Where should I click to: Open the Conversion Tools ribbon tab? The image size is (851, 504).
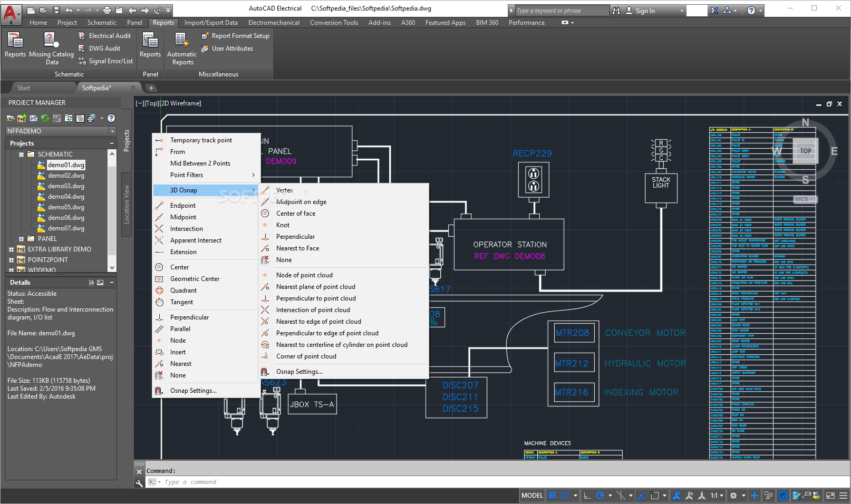coord(334,23)
